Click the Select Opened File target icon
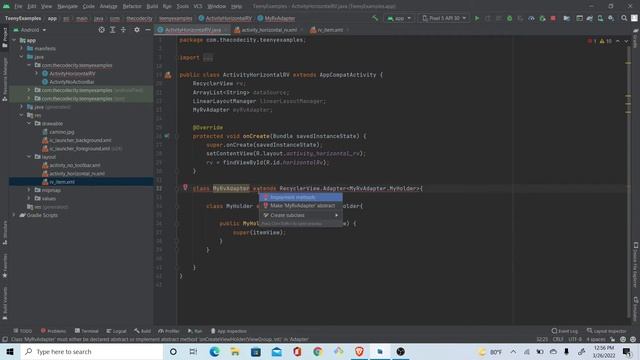This screenshot has width=640, height=360. click(101, 30)
